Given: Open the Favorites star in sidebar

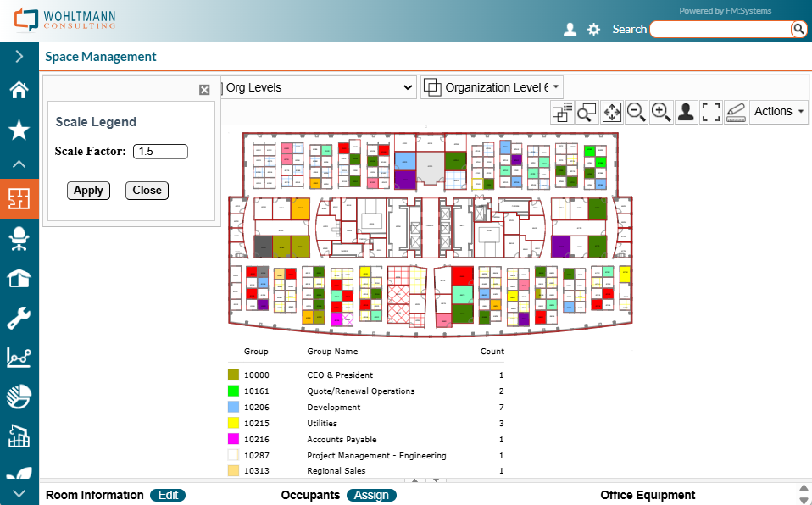Looking at the screenshot, I should [x=19, y=130].
